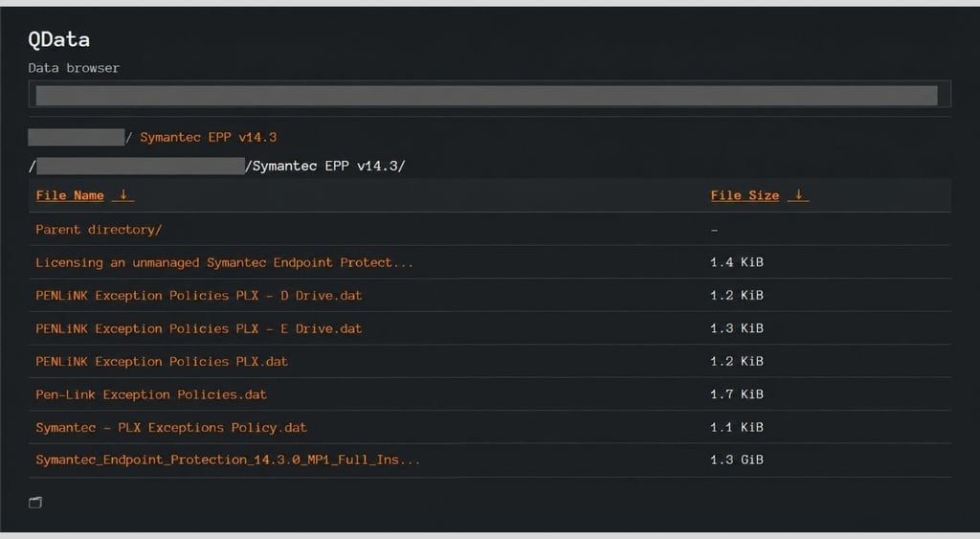Click the small window icon below the file list
The height and width of the screenshot is (539, 980).
(35, 502)
